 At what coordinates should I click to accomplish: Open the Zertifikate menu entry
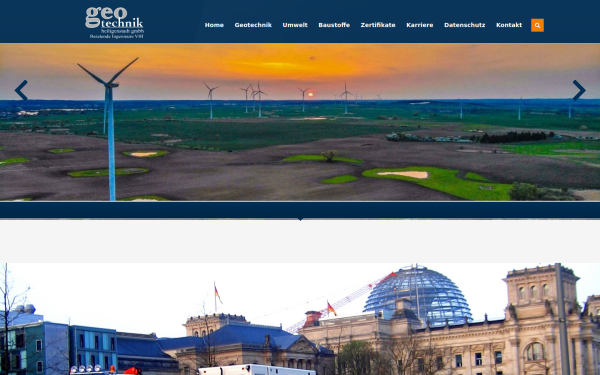(x=378, y=25)
